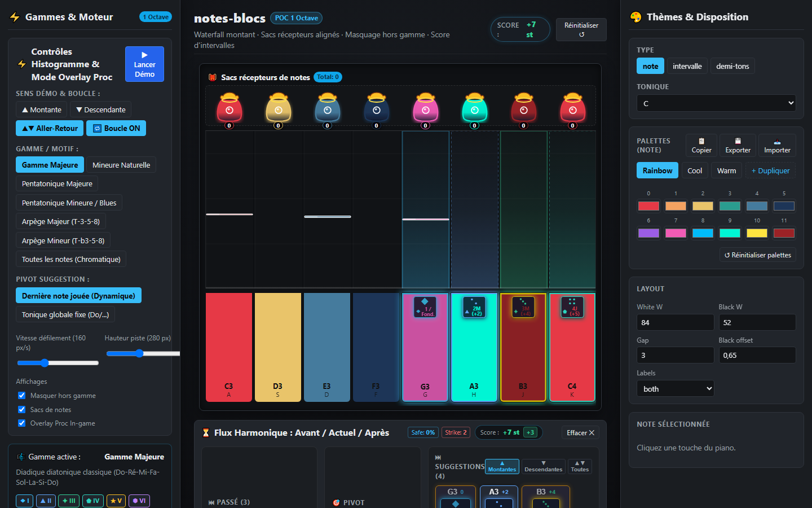This screenshot has width=812, height=508.
Task: Click the Black offset input field
Action: click(x=757, y=355)
